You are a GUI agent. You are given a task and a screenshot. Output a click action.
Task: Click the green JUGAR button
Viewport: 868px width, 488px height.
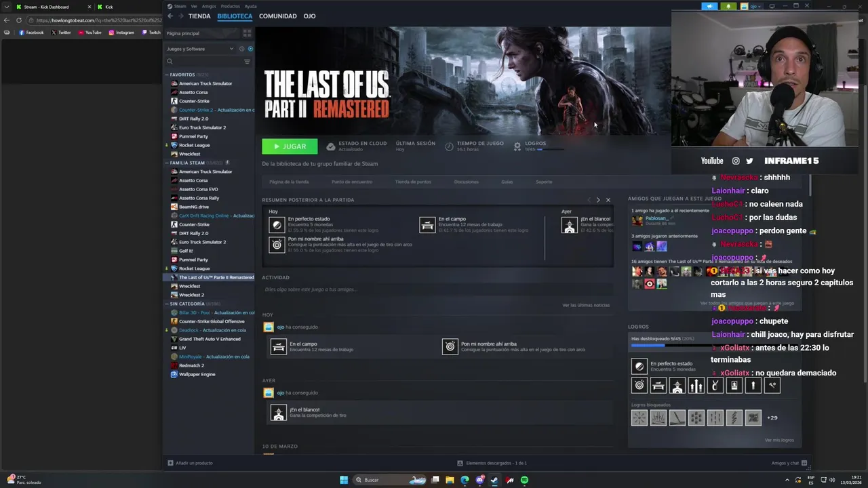(290, 146)
